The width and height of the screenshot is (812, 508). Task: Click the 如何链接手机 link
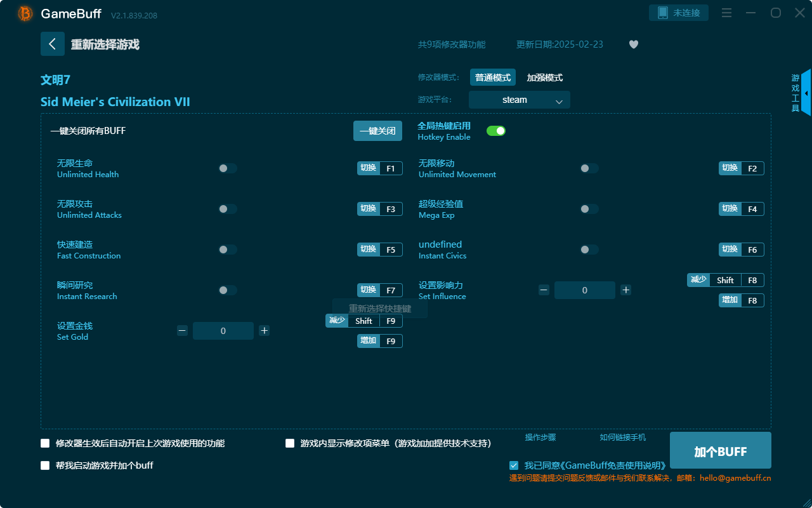622,437
